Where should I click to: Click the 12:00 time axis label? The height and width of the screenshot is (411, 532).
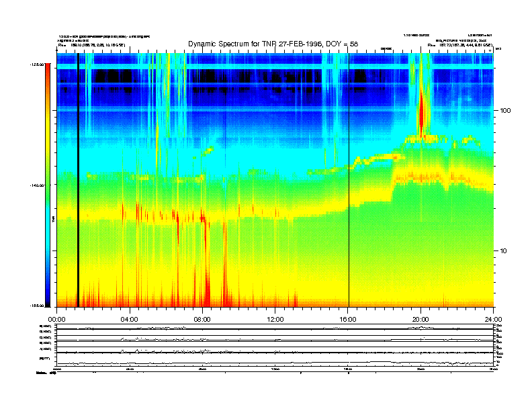pos(275,320)
